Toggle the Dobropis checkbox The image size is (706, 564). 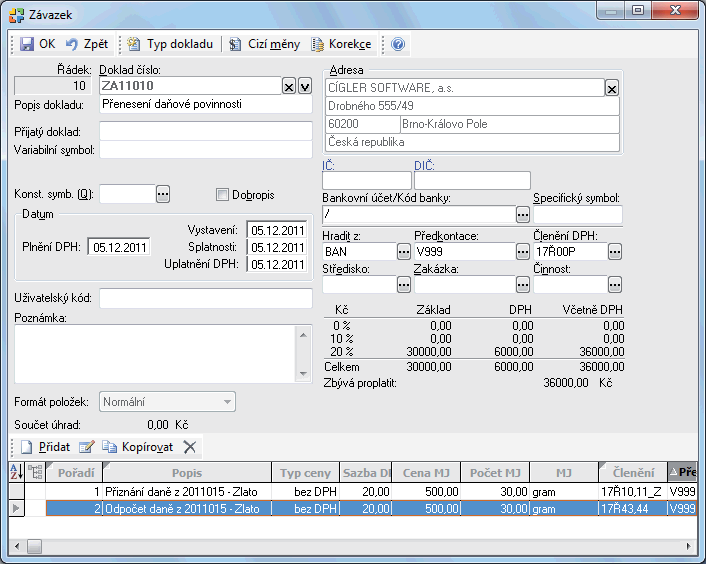click(223, 194)
